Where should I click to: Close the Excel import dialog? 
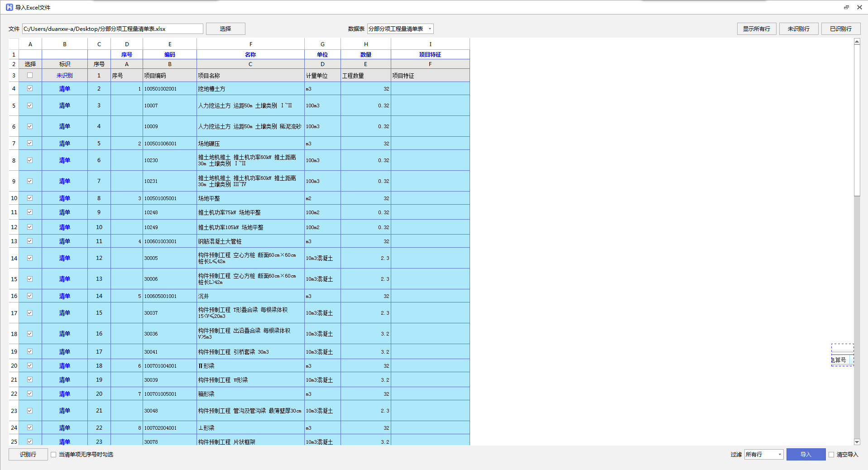pos(859,7)
